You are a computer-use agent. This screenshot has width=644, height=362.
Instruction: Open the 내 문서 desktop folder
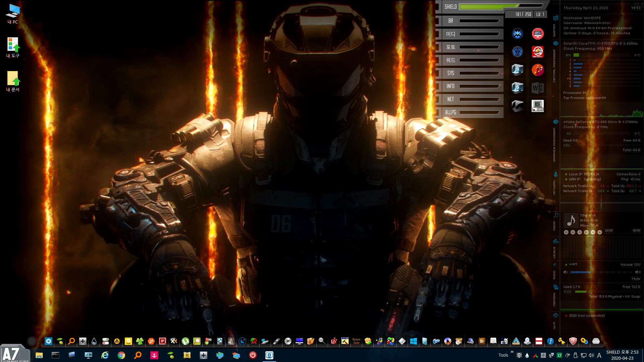13,81
